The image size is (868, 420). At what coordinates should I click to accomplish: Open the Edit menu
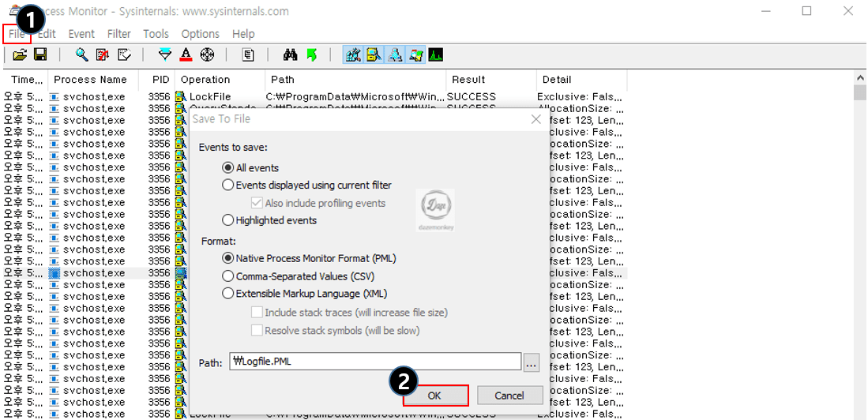point(47,34)
